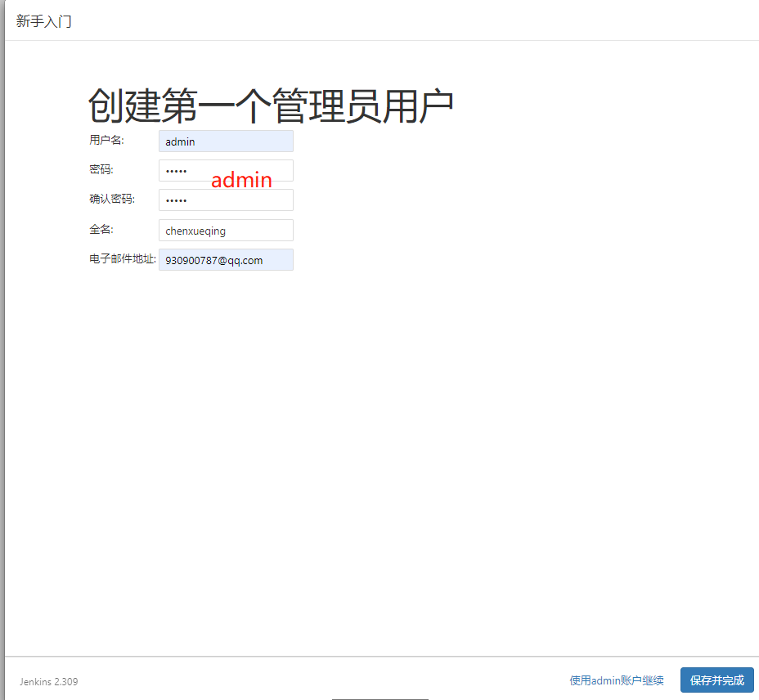Click the 保存并完成 button

coord(717,680)
